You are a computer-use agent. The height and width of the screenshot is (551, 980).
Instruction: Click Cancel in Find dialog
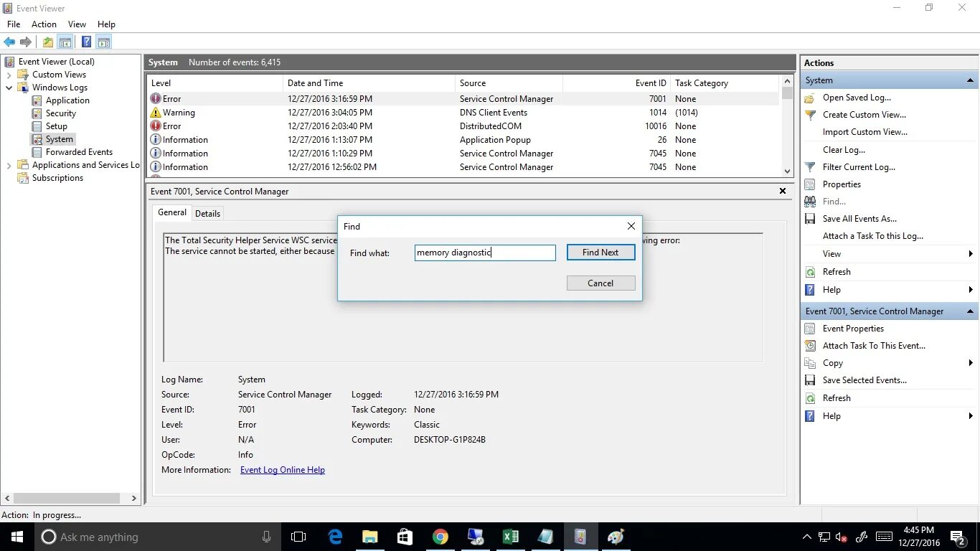[600, 283]
